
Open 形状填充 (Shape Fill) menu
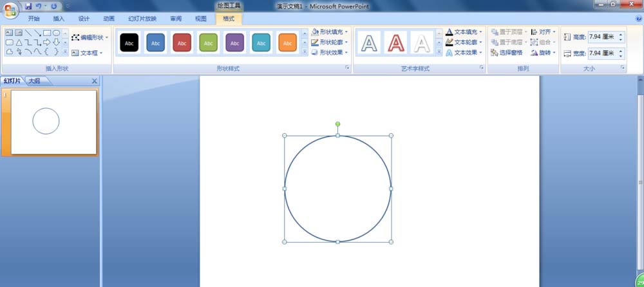[x=329, y=32]
